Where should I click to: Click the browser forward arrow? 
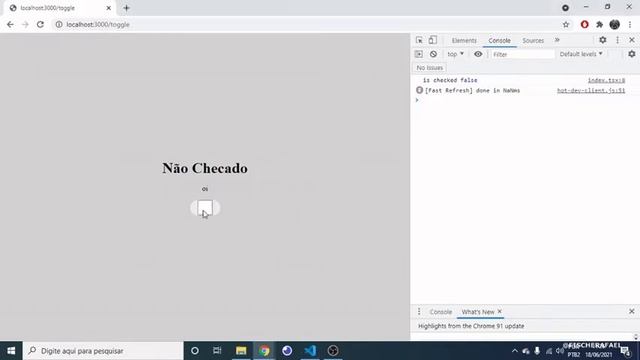25,24
